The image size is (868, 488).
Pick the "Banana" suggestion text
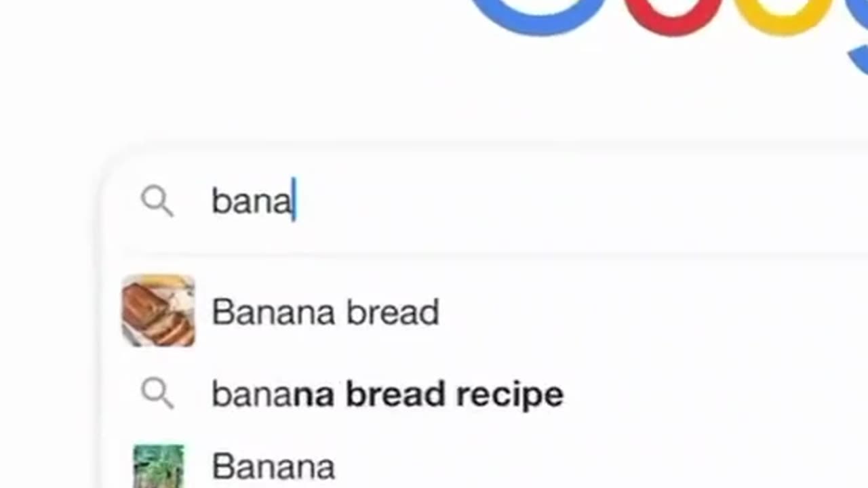[273, 467]
